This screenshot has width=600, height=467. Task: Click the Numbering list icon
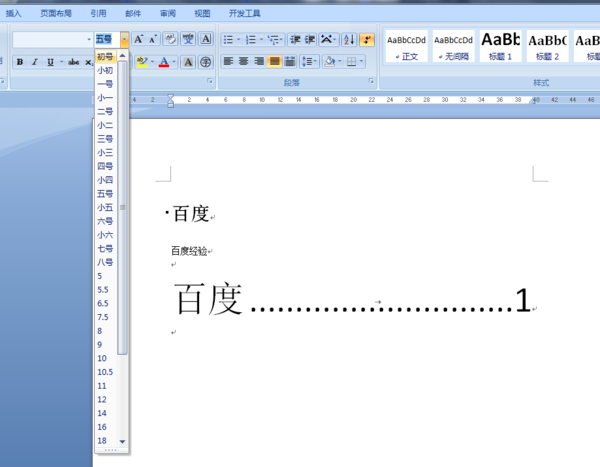click(x=251, y=39)
